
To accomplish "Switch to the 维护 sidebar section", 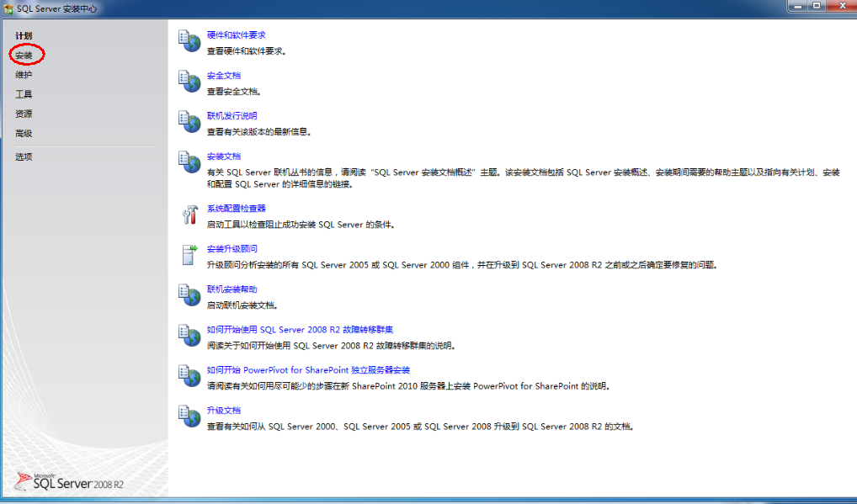I will click(24, 75).
